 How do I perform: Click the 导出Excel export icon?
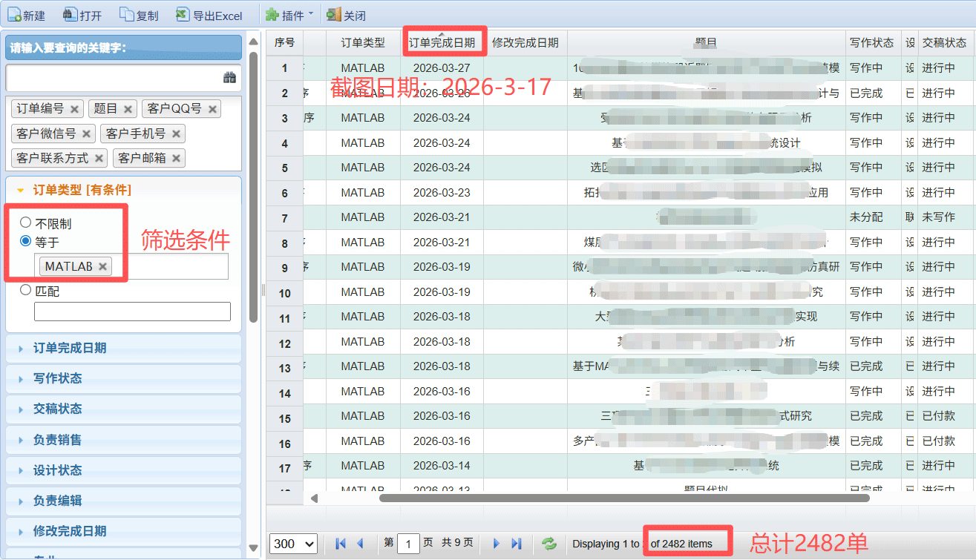(183, 15)
